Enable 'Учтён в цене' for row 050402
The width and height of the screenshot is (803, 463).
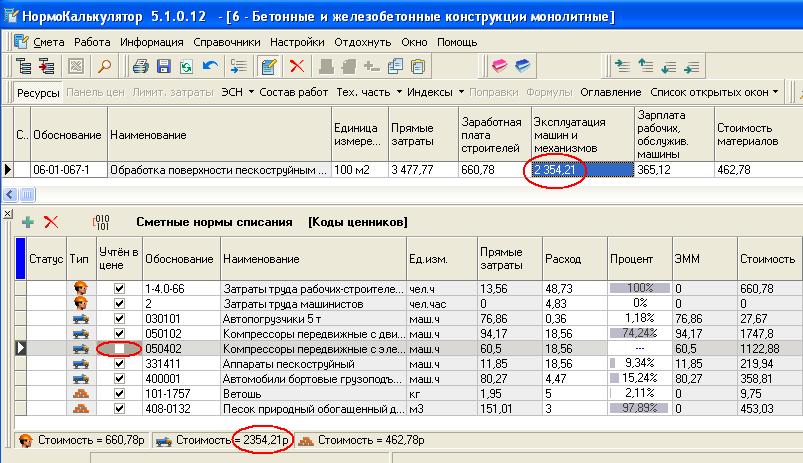(119, 349)
